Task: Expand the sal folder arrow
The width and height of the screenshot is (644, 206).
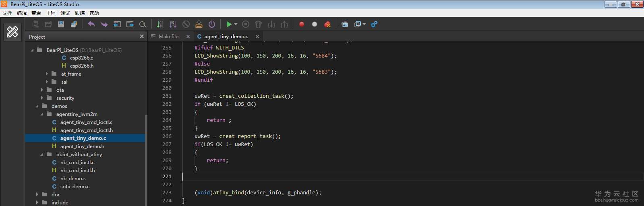Action: click(47, 82)
